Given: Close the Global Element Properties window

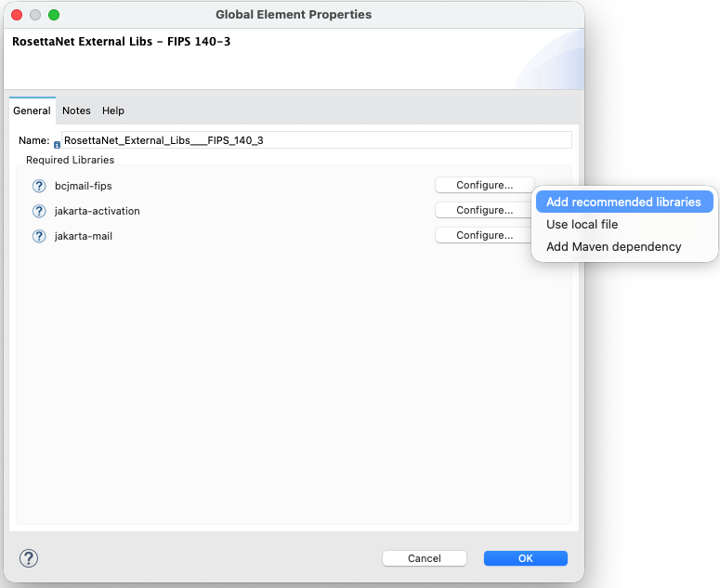Looking at the screenshot, I should (x=17, y=15).
